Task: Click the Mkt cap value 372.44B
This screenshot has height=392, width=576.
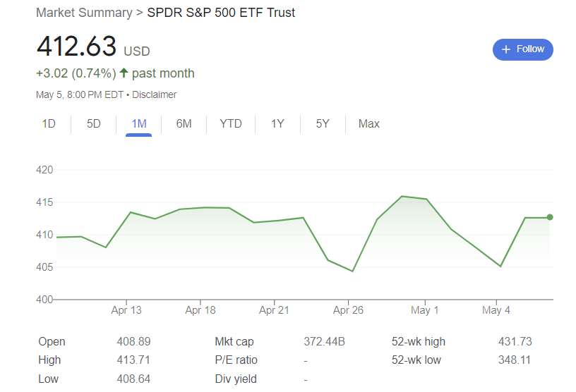Action: coord(324,342)
